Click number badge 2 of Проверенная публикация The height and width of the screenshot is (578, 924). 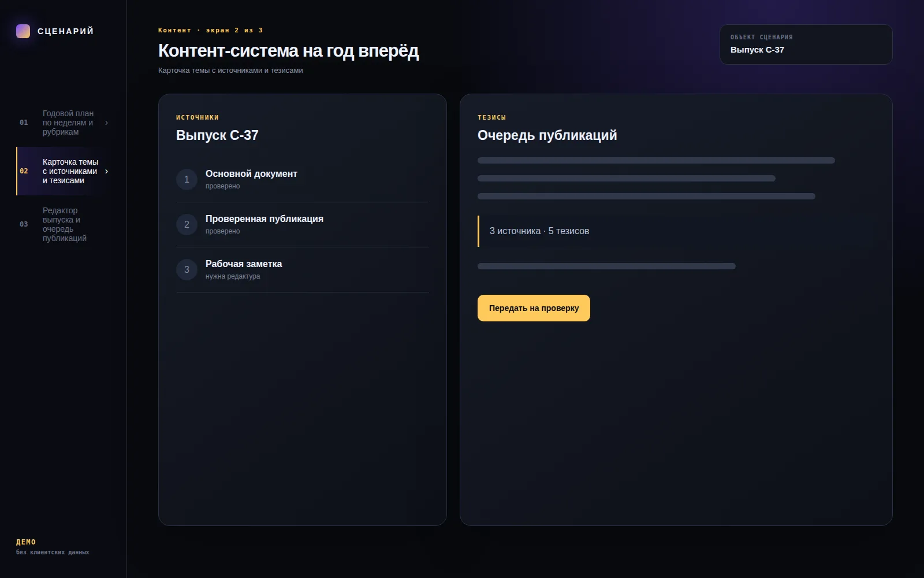point(187,225)
